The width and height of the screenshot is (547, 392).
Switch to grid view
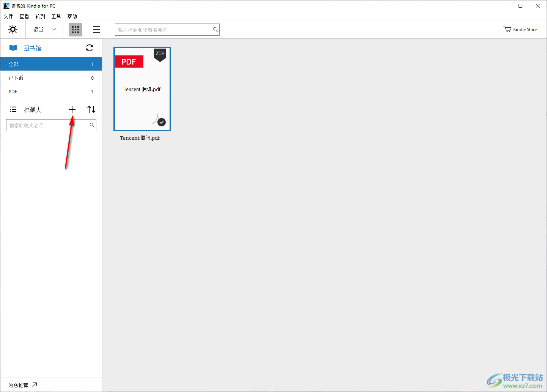coord(75,30)
